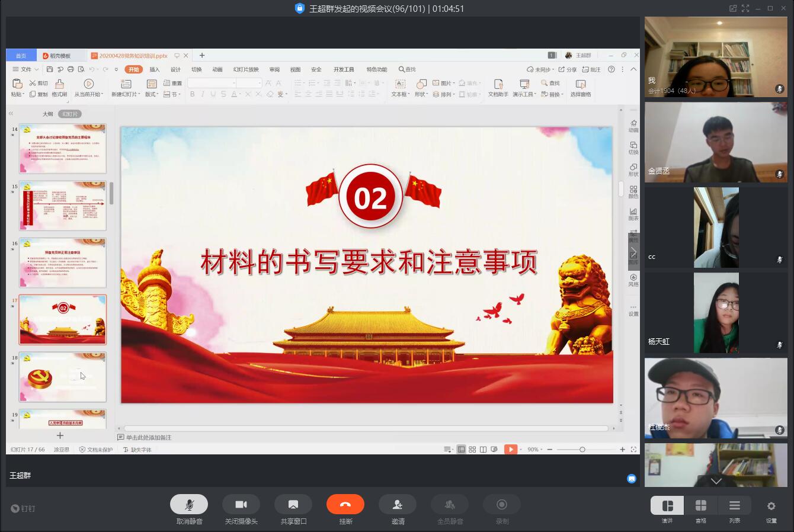The height and width of the screenshot is (532, 794).
Task: Click the red hang-up 挂断 button
Action: (x=345, y=504)
